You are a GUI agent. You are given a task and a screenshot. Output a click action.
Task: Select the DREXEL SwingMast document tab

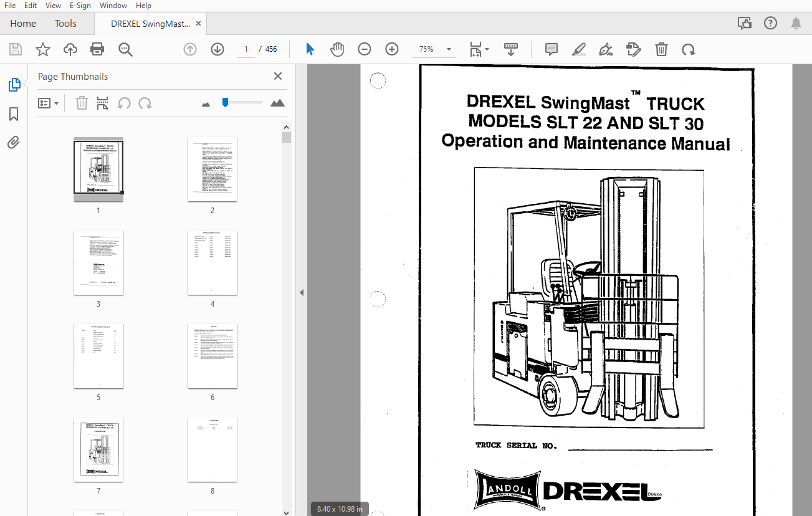click(150, 24)
